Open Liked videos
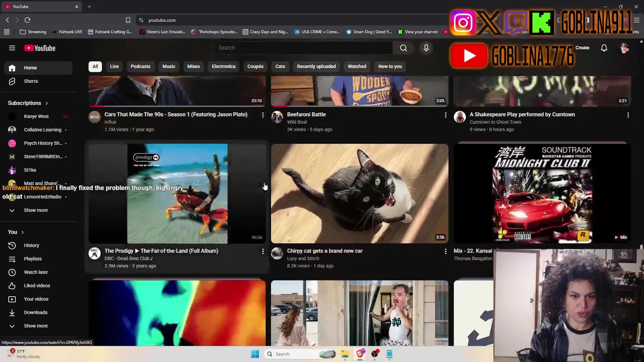Screen dimensions: 644x362 (39, 286)
